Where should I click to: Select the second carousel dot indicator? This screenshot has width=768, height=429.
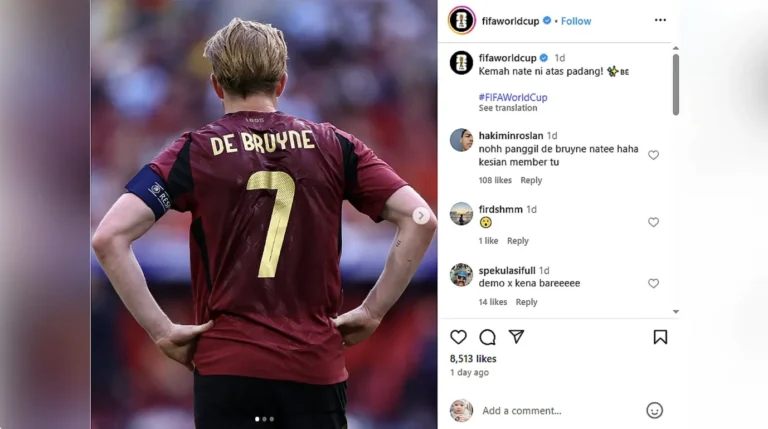coord(264,419)
